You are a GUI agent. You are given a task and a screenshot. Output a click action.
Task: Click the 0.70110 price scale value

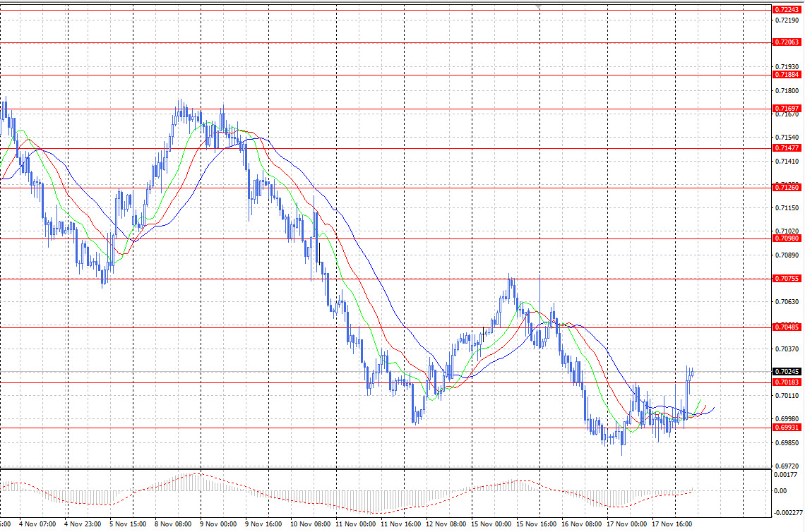(787, 396)
